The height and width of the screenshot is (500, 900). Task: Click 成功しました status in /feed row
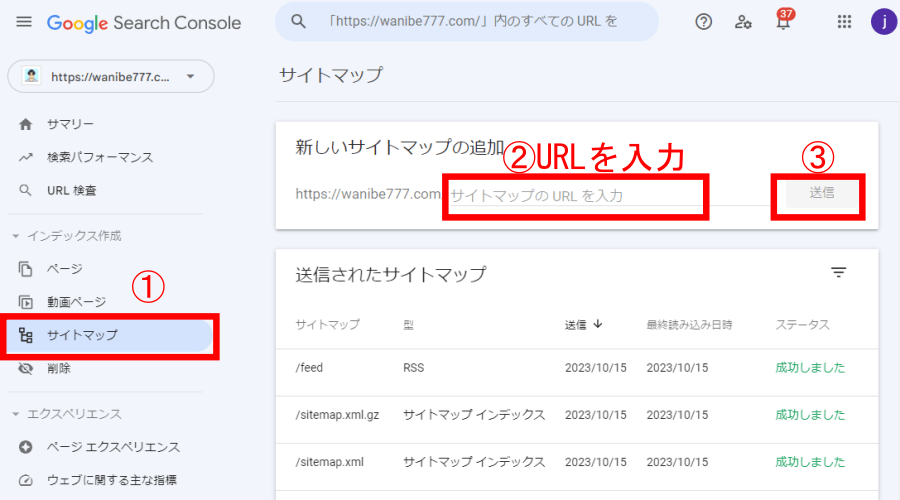(810, 368)
